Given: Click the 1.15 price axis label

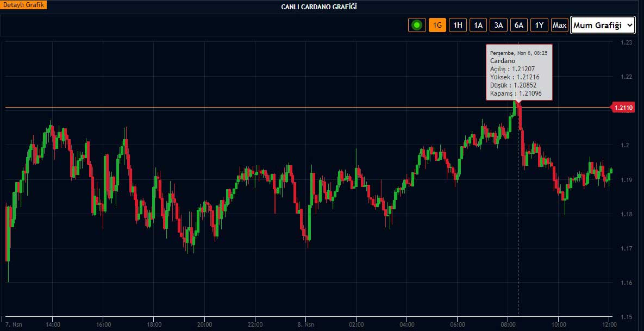Looking at the screenshot, I should click(x=627, y=317).
